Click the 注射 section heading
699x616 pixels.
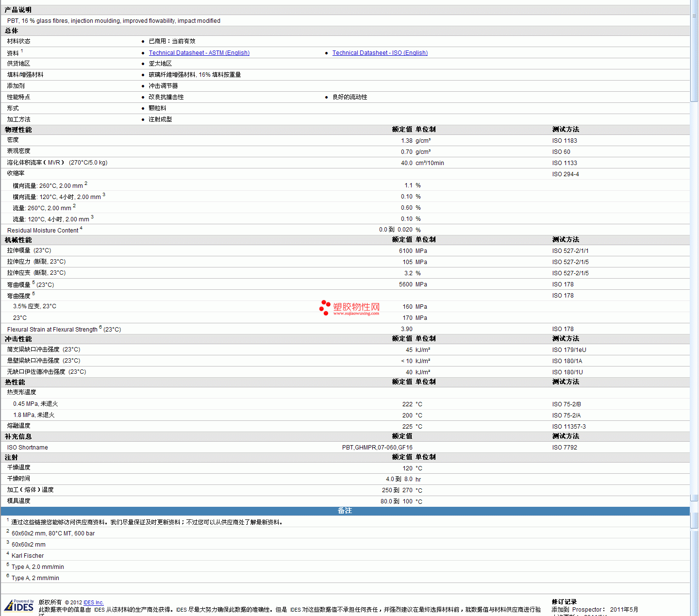click(x=12, y=457)
